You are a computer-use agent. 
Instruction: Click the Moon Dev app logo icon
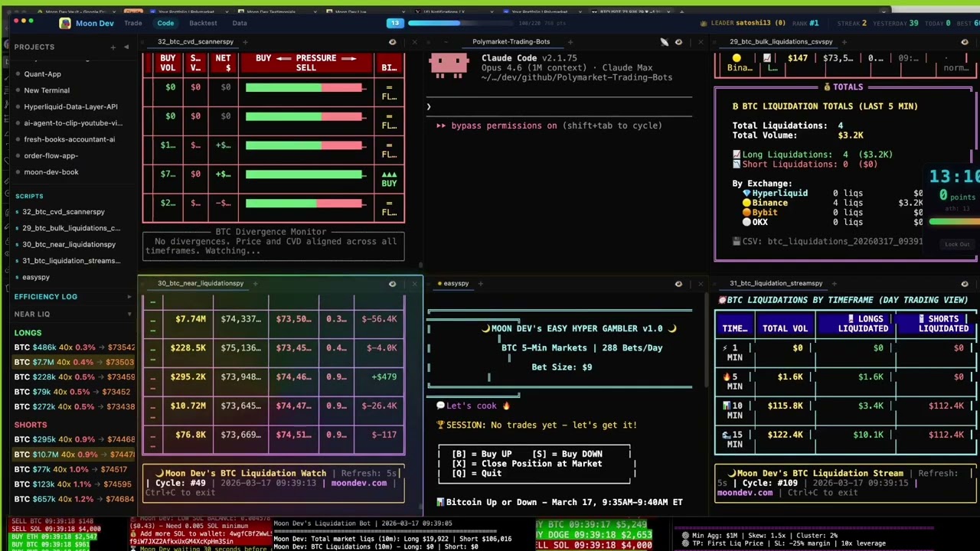tap(65, 23)
